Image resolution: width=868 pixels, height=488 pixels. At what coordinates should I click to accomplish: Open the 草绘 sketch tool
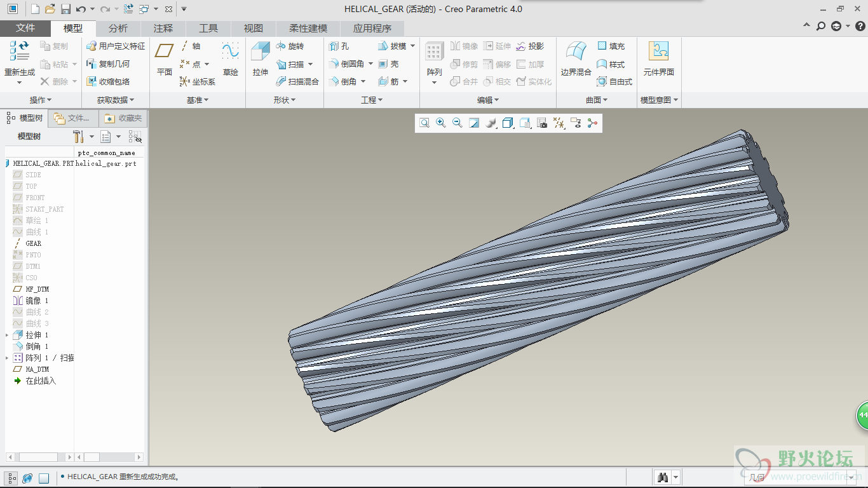230,58
